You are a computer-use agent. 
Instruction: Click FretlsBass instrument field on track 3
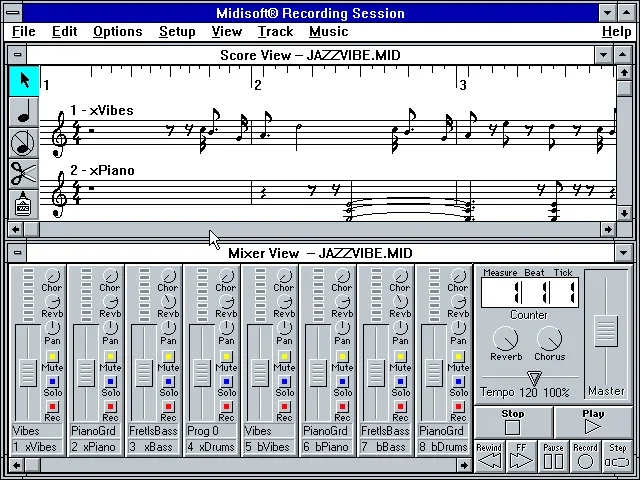point(153,431)
